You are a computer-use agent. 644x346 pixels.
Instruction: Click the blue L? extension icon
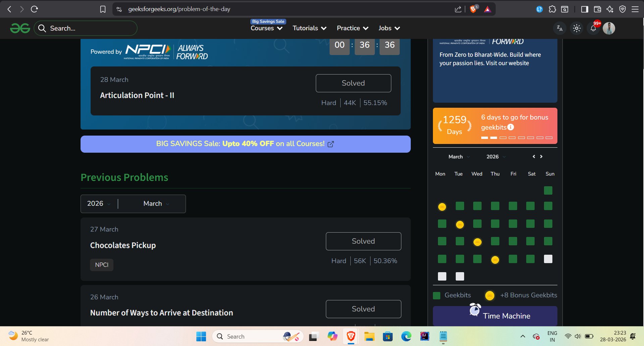pyautogui.click(x=539, y=9)
